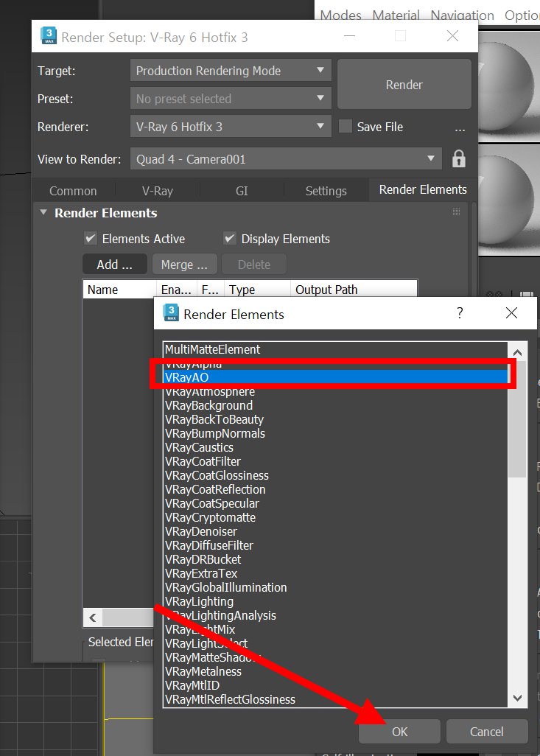Select VRayDRBucket in the list

(x=336, y=559)
